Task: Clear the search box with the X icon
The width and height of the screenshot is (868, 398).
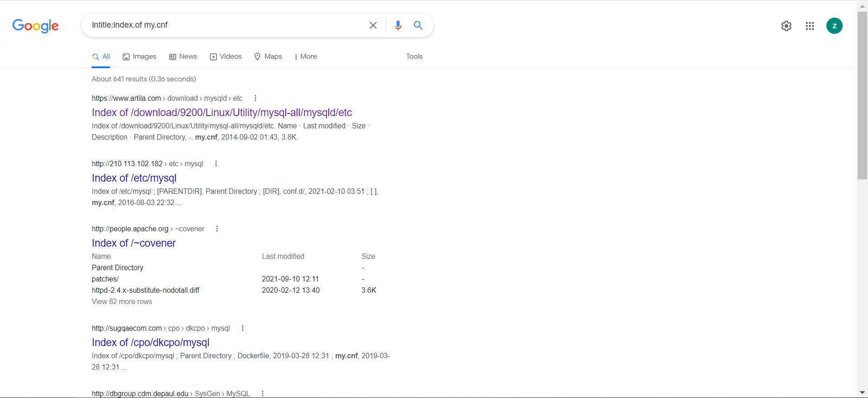Action: [x=373, y=25]
